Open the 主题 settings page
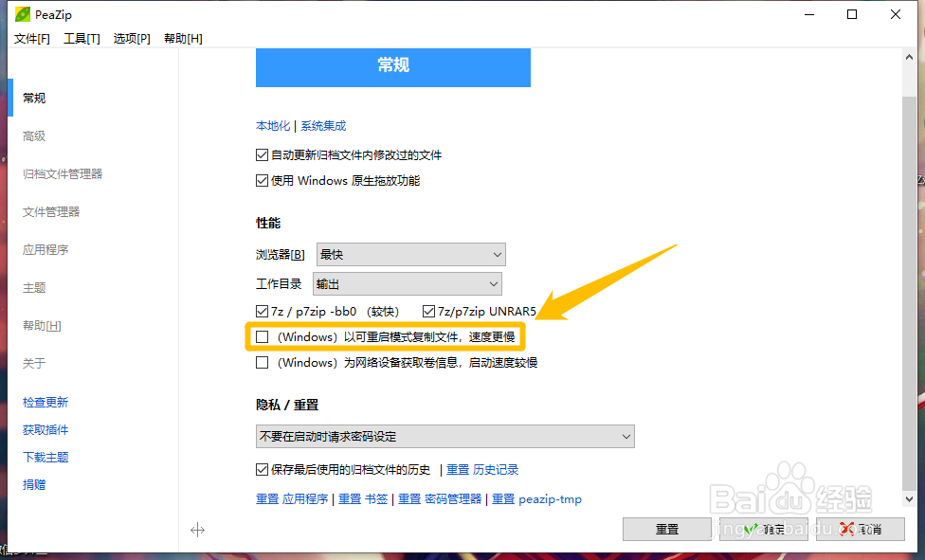 click(x=34, y=288)
